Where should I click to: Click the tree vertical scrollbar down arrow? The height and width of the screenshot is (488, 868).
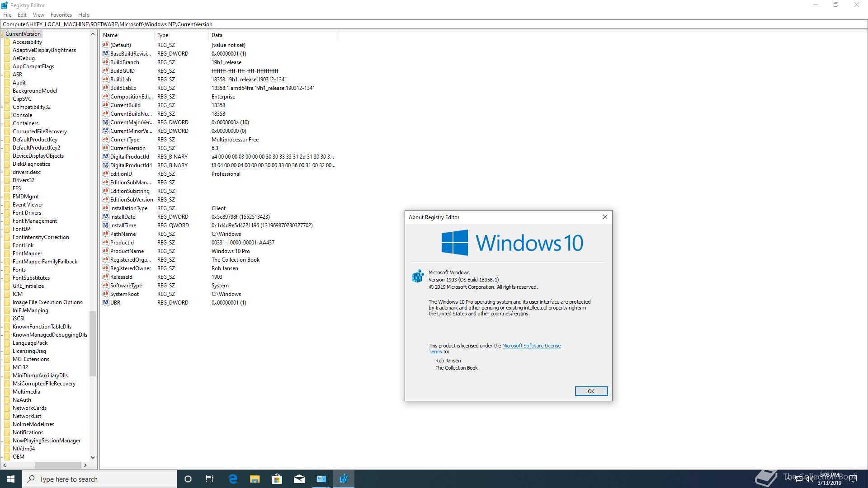coord(93,457)
